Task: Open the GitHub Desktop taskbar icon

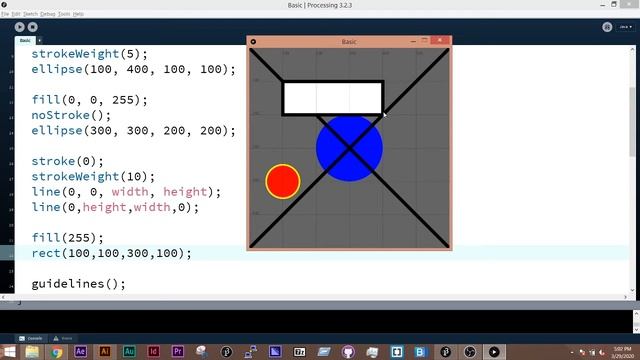Action: (x=348, y=352)
